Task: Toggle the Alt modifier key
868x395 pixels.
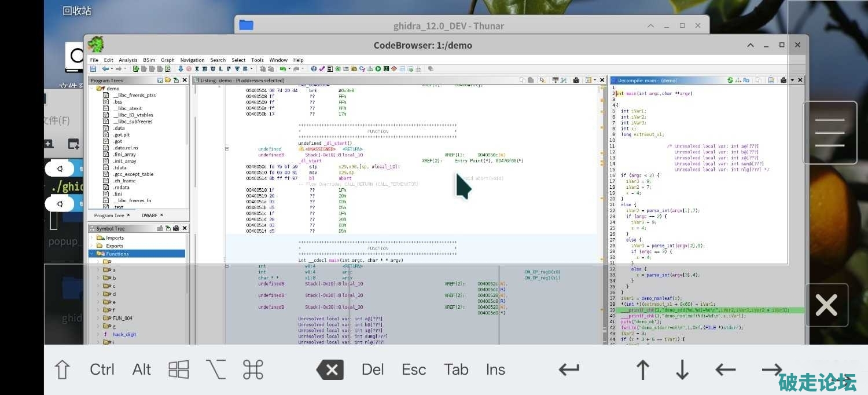Action: [142, 370]
